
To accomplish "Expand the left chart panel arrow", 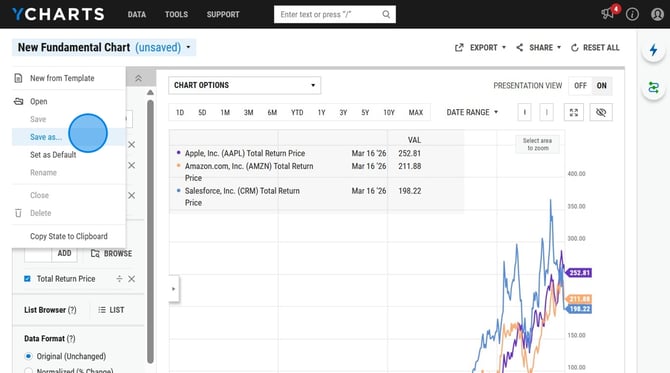I will (173, 289).
